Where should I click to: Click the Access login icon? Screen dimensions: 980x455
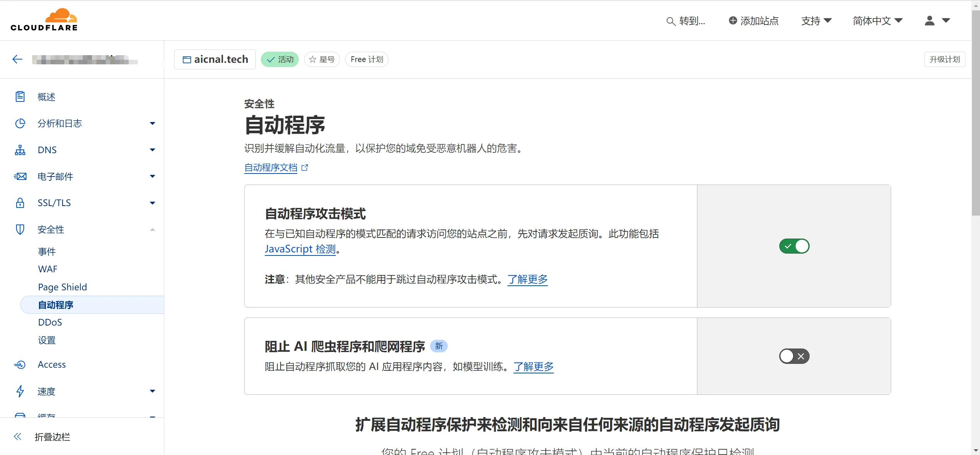[x=20, y=365]
